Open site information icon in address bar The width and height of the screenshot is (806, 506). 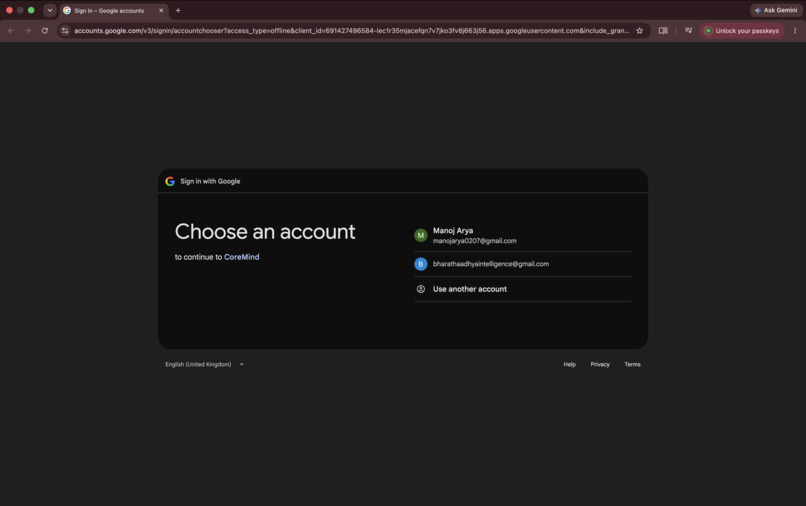point(65,31)
